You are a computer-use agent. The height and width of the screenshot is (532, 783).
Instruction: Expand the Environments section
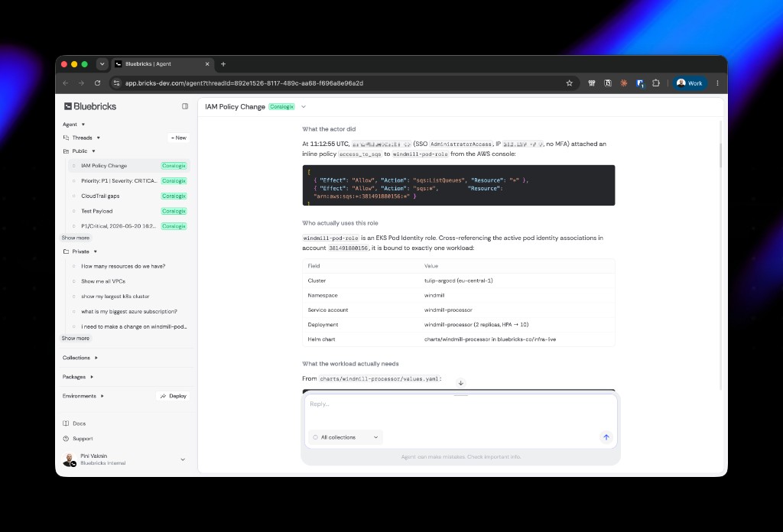(83, 396)
